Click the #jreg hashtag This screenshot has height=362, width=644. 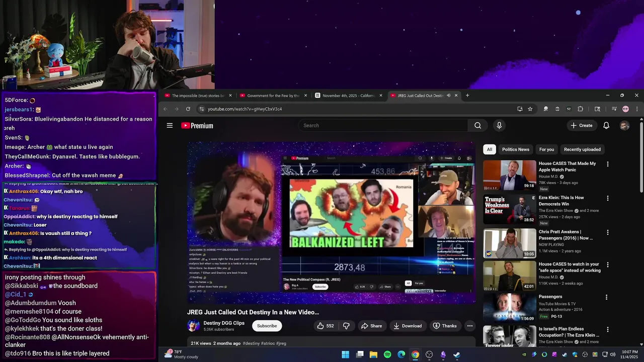[x=281, y=343]
